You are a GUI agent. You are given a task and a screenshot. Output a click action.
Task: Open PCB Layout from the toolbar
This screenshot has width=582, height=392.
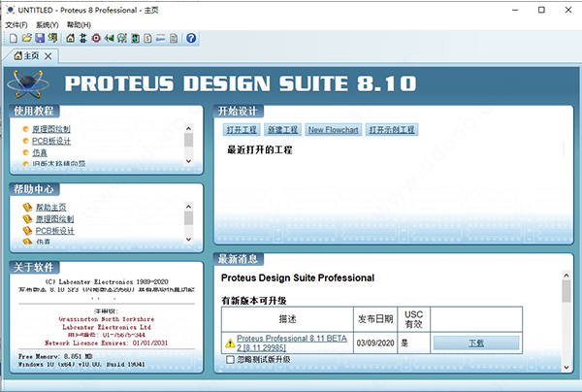pos(96,38)
